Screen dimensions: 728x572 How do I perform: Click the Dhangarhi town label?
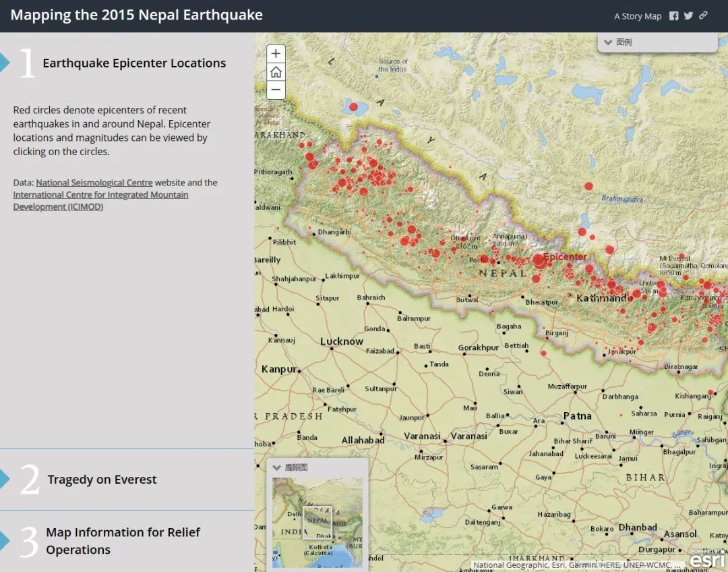334,232
